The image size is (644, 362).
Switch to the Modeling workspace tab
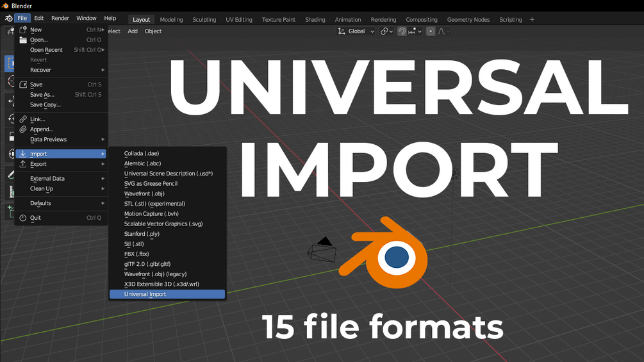[171, 20]
